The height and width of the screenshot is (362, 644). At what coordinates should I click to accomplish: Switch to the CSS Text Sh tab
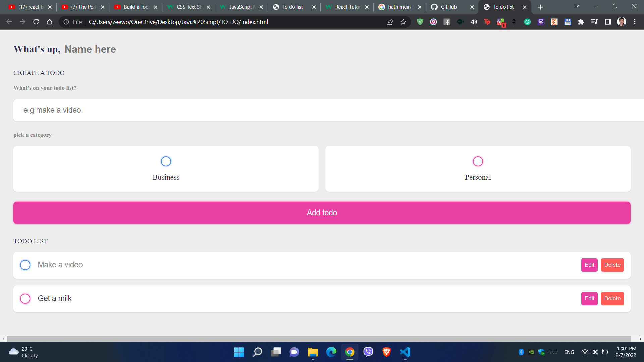pyautogui.click(x=189, y=7)
